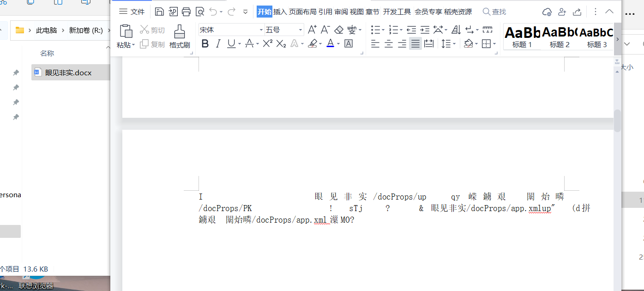Open borders dropdown
This screenshot has height=291, width=644.
coord(494,43)
